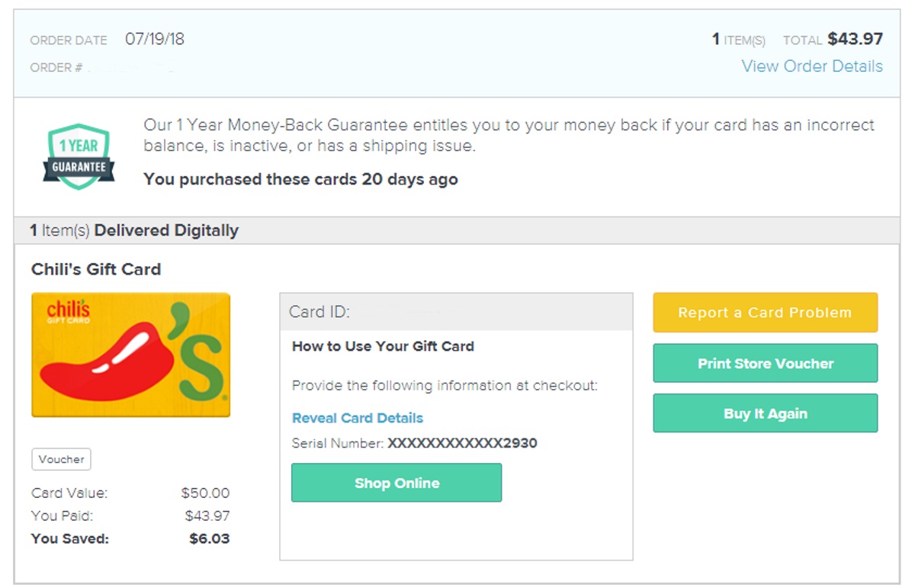Select the masked serial number ending 2930
Viewport: 915px width, 588px height.
(x=462, y=443)
